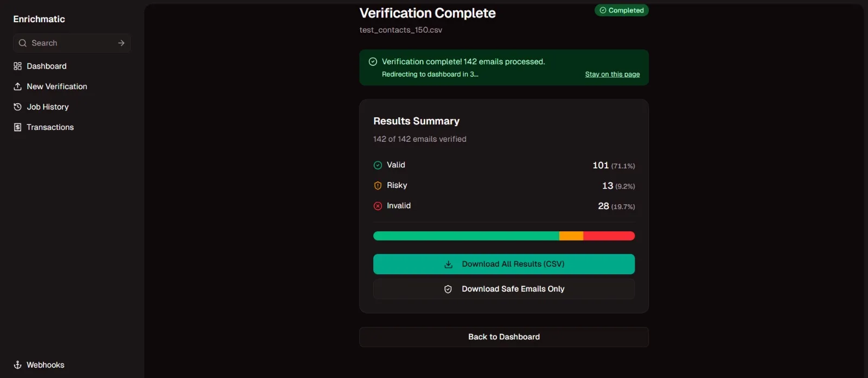Click Back to Dashboard button
868x378 pixels.
pyautogui.click(x=503, y=337)
